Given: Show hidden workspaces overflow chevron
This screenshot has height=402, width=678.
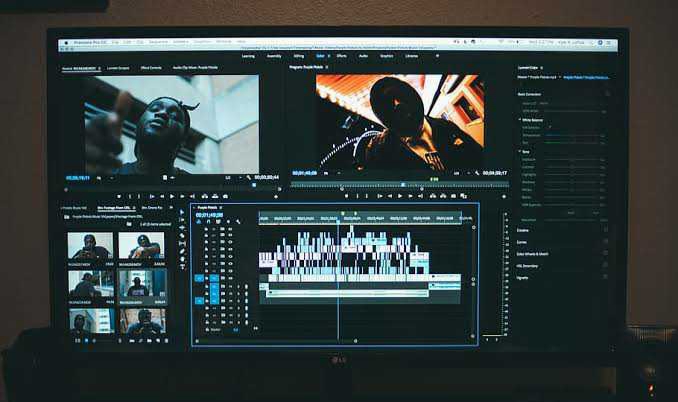Looking at the screenshot, I should (437, 56).
